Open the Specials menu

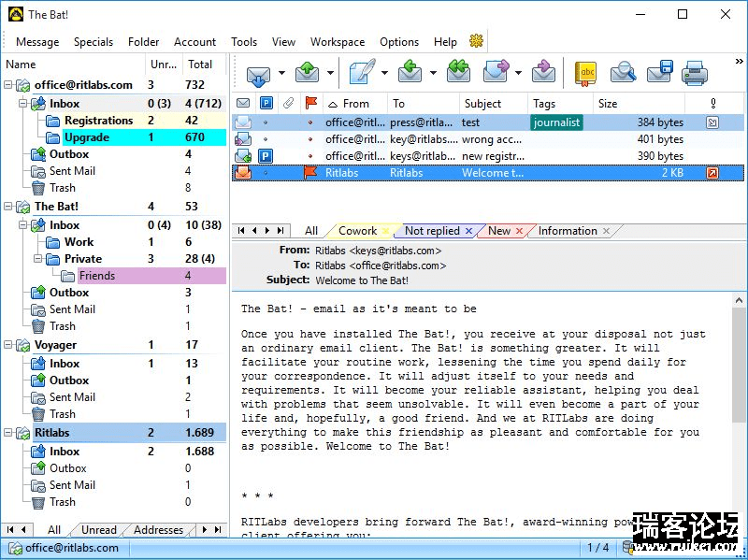[x=93, y=42]
